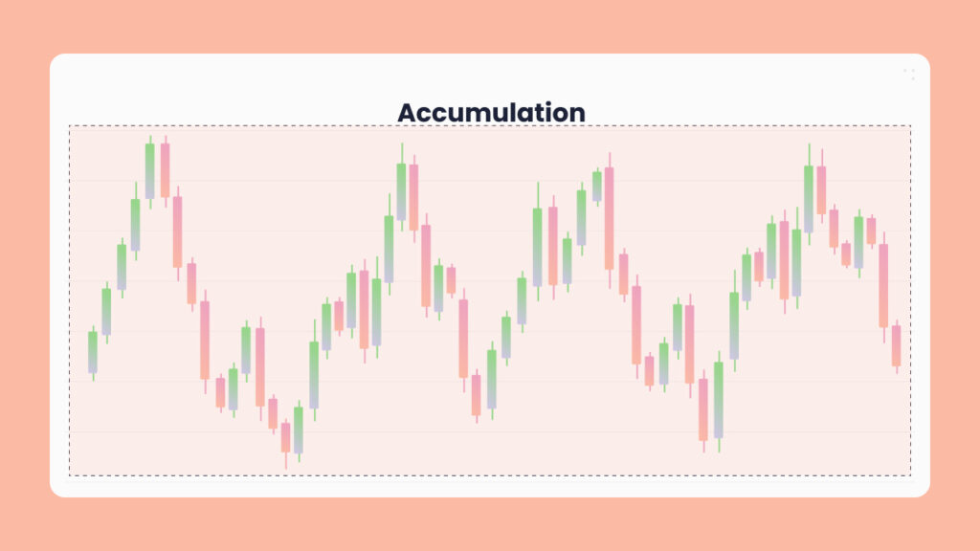Select the tall green candle after final dip

pyautogui.click(x=719, y=400)
